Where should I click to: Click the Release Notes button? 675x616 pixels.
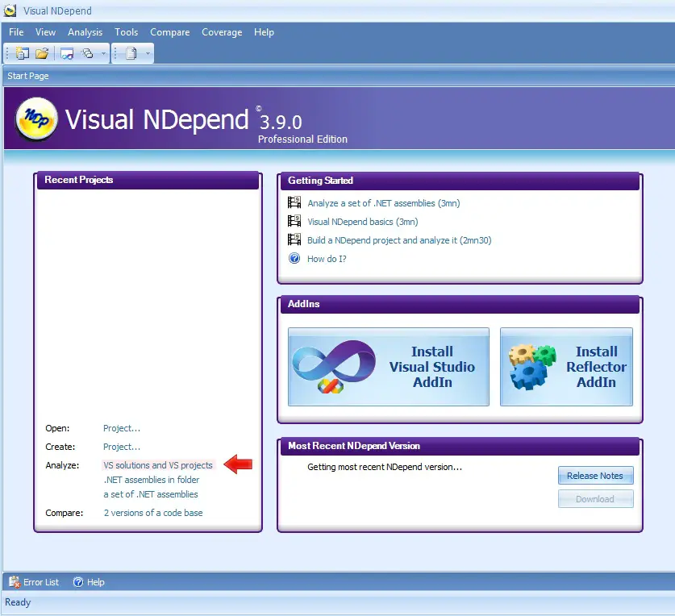pos(595,476)
